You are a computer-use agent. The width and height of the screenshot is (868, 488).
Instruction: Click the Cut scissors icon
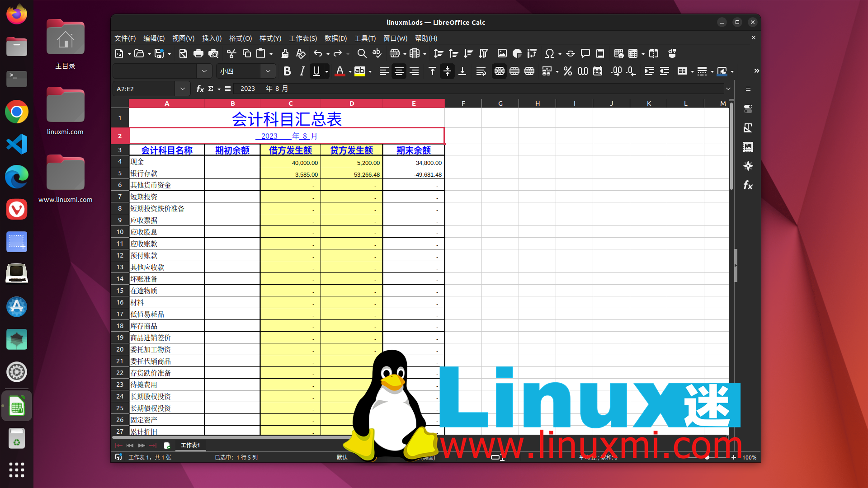click(231, 54)
